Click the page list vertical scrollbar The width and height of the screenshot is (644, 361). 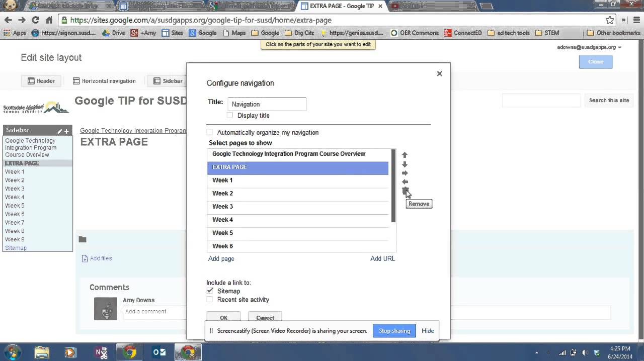[393, 186]
